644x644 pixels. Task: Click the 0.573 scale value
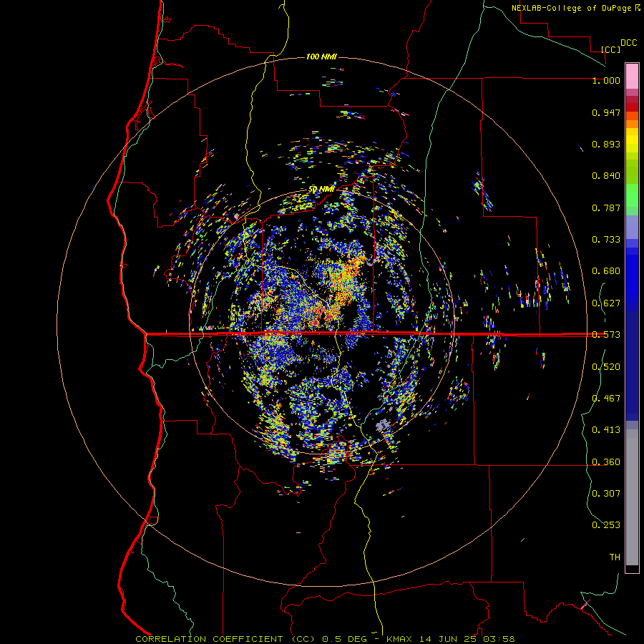(606, 335)
